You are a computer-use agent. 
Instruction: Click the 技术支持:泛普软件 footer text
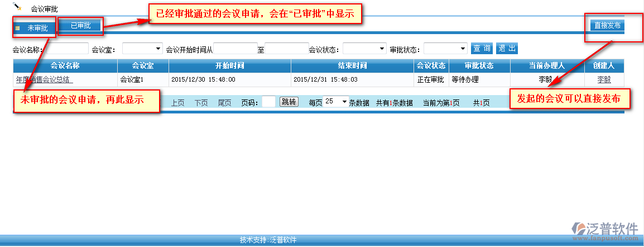(x=268, y=240)
